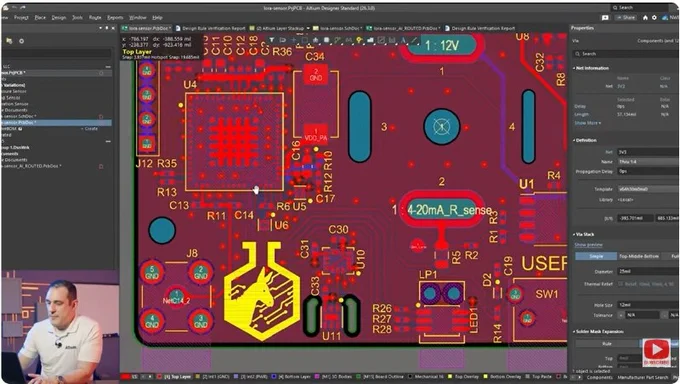Toggle Int2 (PWR) layer color box
Screen dimensions: 680x384
[x=237, y=377]
